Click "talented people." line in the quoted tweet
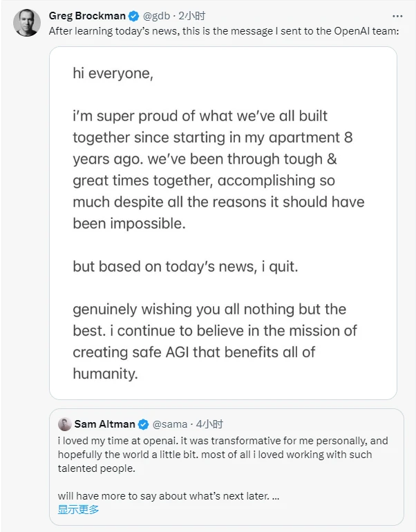The image size is (416, 532). click(x=97, y=468)
